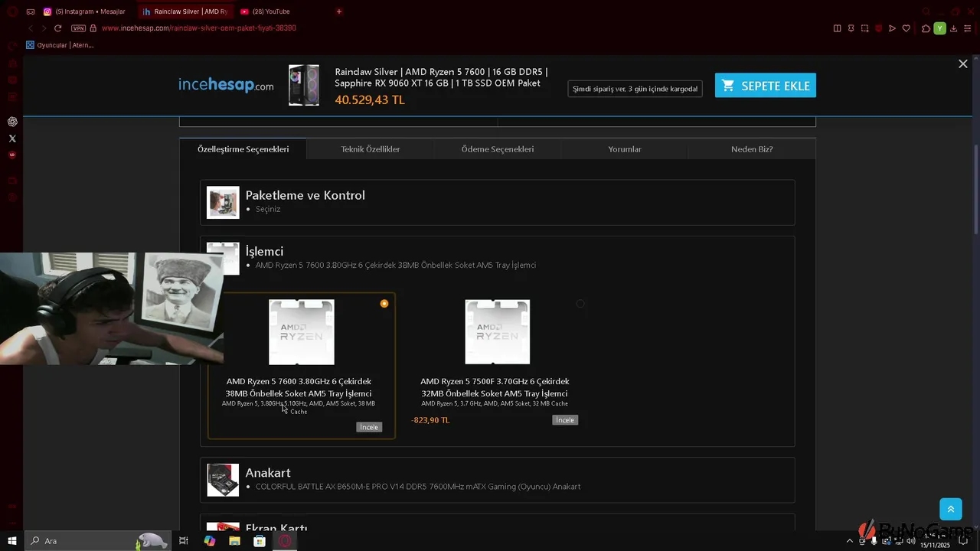The height and width of the screenshot is (551, 980).
Task: Open the Neden Biz? tab
Action: (752, 149)
